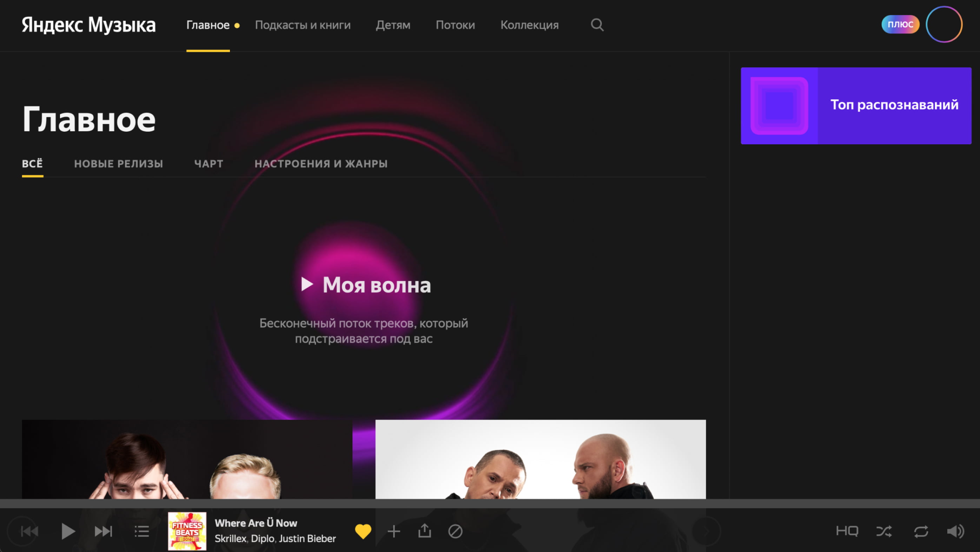
Task: Share the current track
Action: click(425, 531)
